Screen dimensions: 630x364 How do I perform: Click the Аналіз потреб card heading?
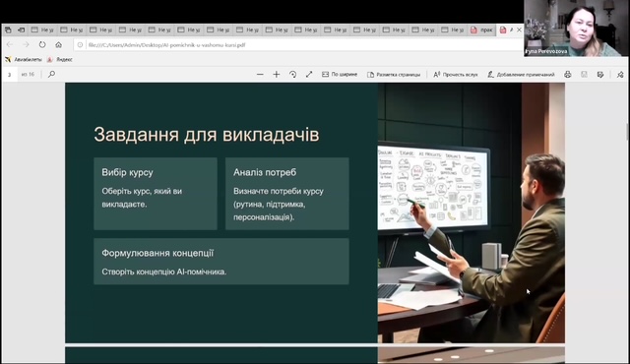265,172
